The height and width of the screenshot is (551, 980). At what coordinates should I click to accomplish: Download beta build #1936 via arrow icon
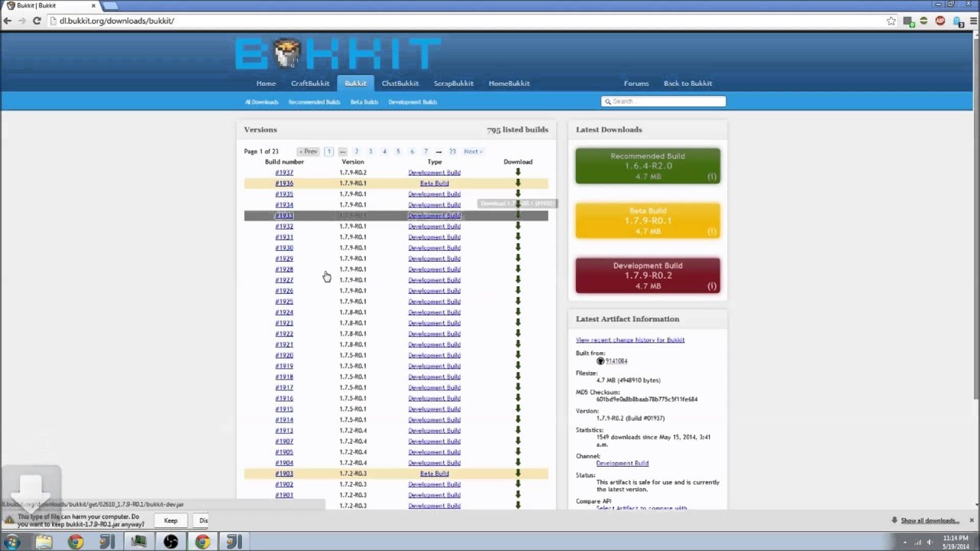518,183
